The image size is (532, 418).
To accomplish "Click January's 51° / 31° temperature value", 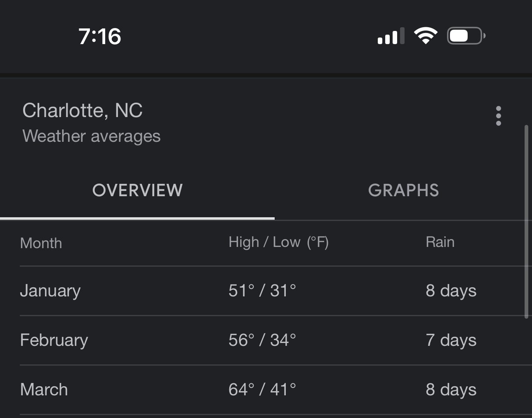I will [262, 291].
